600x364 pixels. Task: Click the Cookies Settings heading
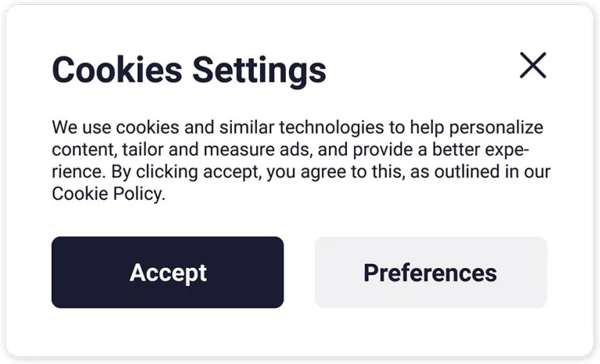tap(189, 70)
